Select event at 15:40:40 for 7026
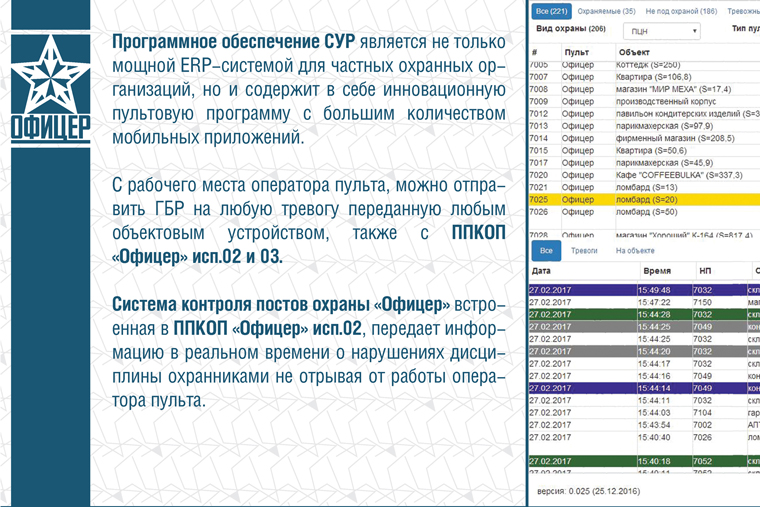The width and height of the screenshot is (760, 507). click(644, 437)
